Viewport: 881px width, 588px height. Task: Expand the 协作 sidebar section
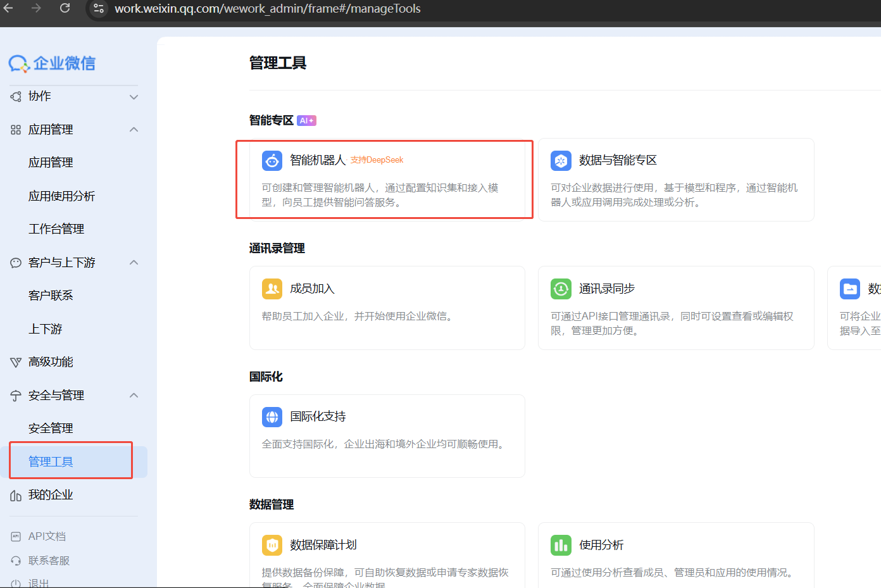[x=134, y=97]
